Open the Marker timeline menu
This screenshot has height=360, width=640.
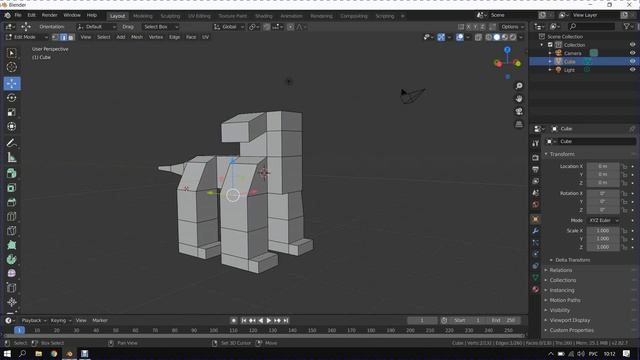pyautogui.click(x=100, y=321)
